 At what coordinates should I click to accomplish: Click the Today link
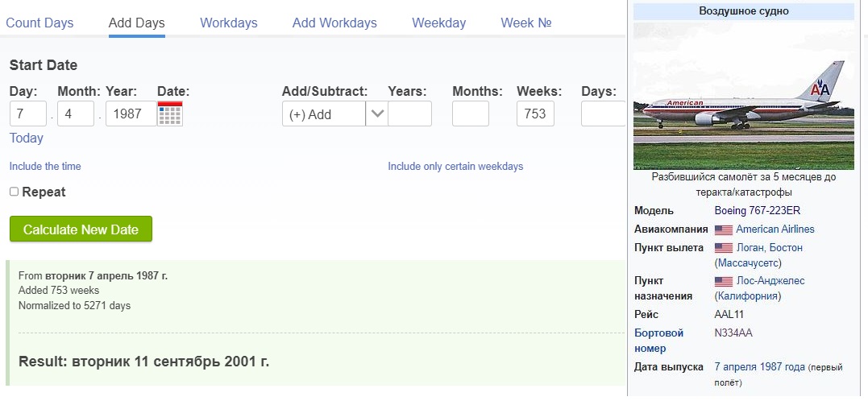tap(26, 138)
